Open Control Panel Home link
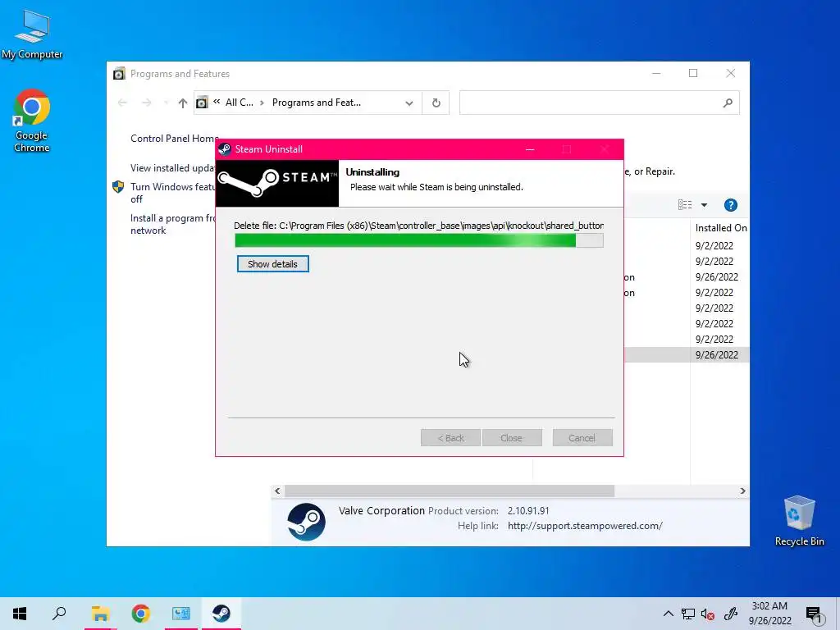The width and height of the screenshot is (840, 630). [174, 138]
